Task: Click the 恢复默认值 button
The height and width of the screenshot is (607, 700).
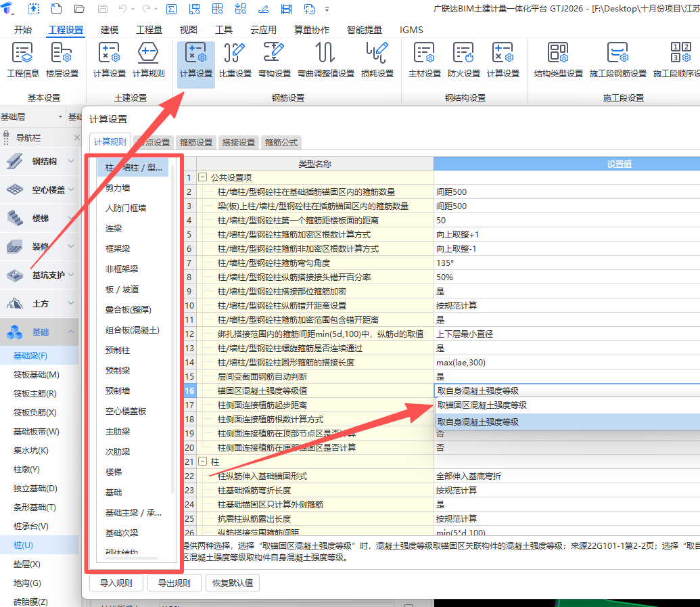Action: click(x=233, y=583)
